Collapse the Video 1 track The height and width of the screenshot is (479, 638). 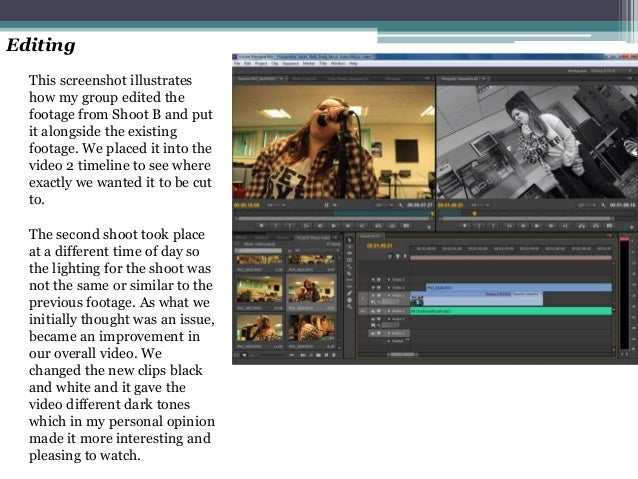pyautogui.click(x=389, y=295)
